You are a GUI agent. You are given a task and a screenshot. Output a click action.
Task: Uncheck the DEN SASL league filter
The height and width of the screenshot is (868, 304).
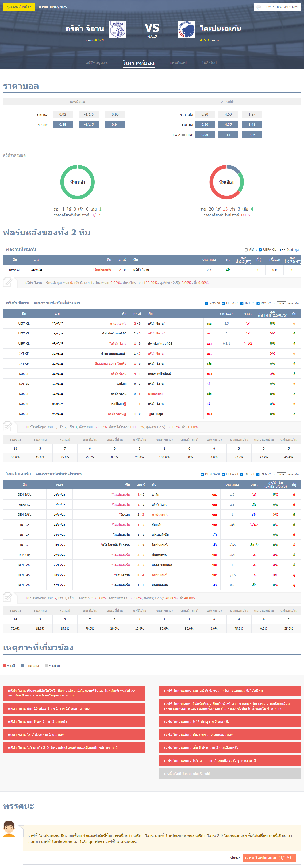pyautogui.click(x=202, y=474)
